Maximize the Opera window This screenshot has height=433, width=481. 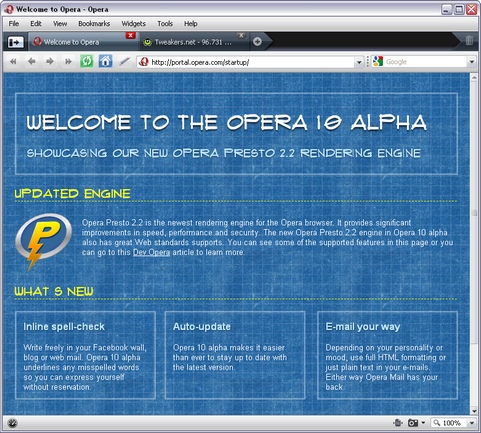(x=459, y=9)
